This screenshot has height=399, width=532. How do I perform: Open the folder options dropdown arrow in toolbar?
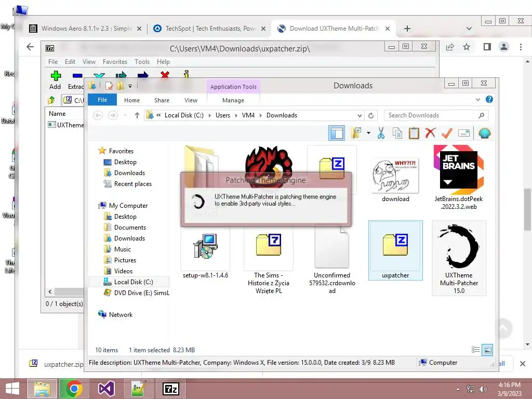pos(368,133)
